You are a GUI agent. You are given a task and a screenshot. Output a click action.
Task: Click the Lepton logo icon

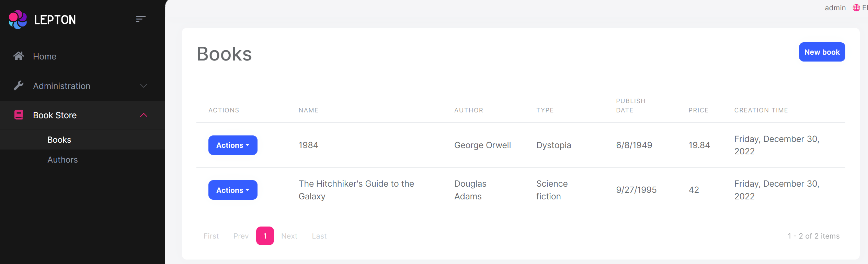(x=18, y=20)
